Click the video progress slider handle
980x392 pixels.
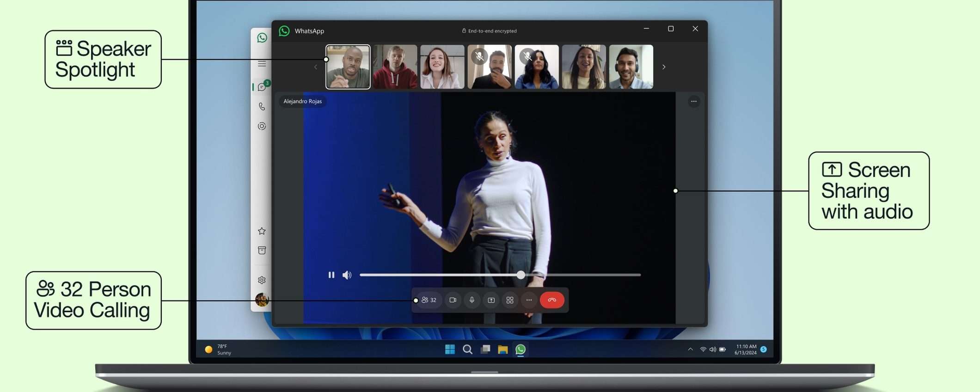point(521,275)
